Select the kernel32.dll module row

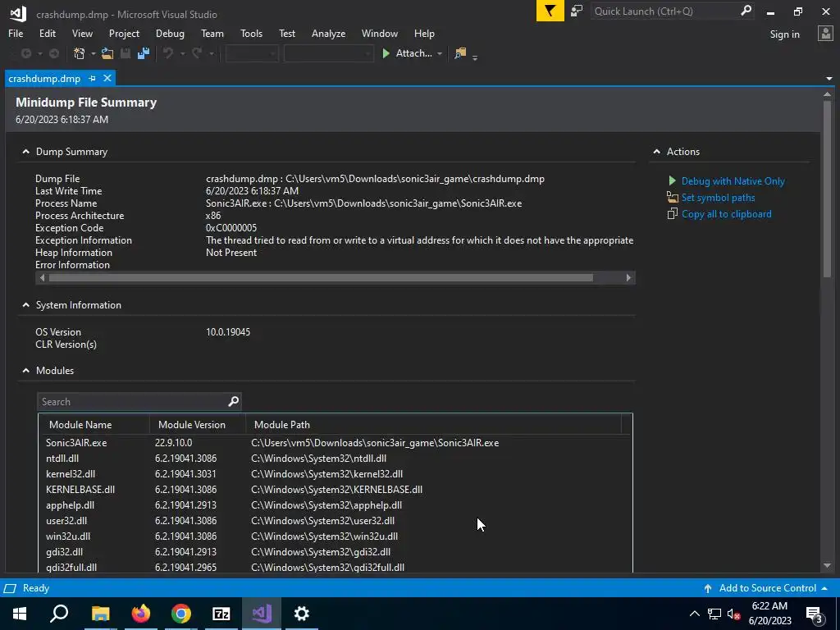tap(336, 473)
